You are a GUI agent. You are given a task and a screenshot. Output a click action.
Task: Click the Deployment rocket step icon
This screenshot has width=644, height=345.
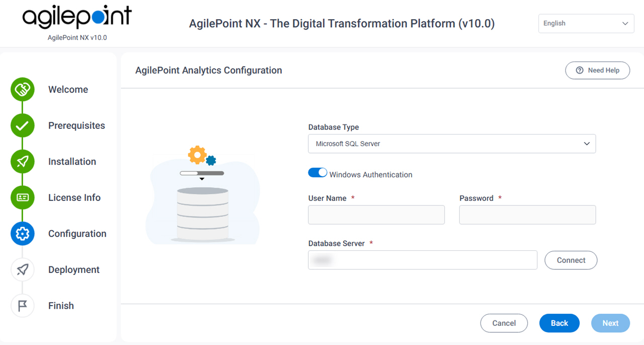23,269
